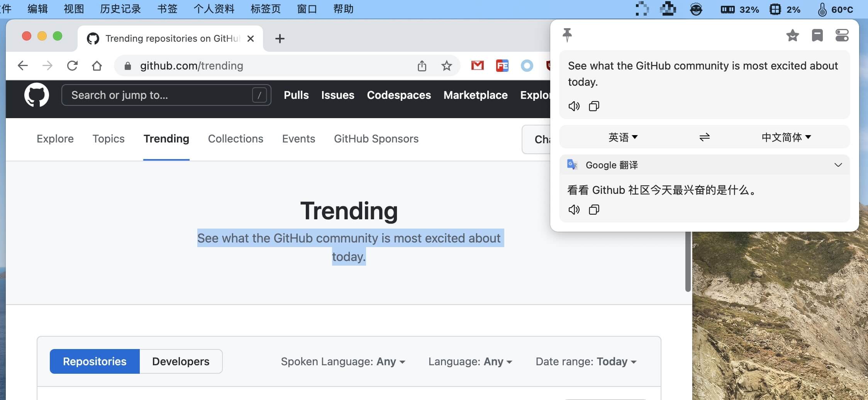Viewport: 868px width, 400px height.
Task: Play audio of the English source text
Action: pos(574,106)
